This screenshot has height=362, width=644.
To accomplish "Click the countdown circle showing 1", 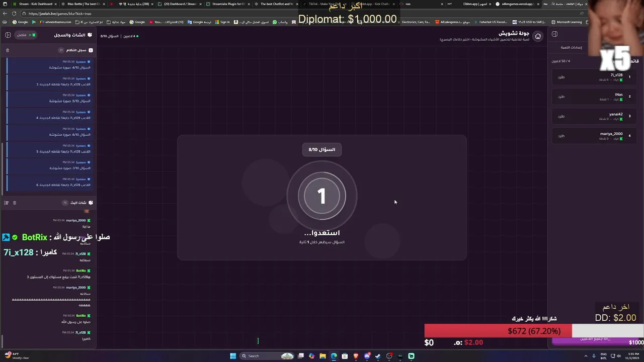I will pyautogui.click(x=322, y=196).
